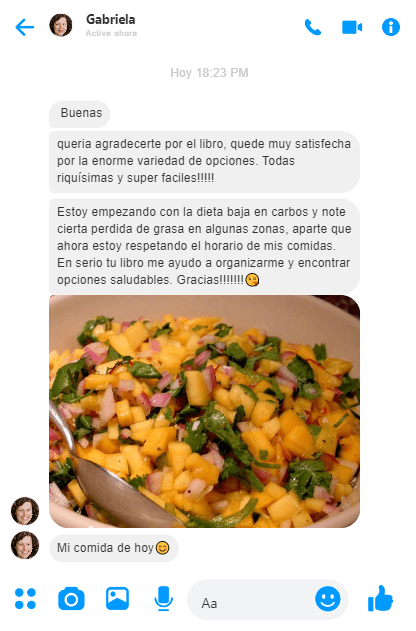Screen dimensions: 416x631
Task: Click the avatar next to the food photo
Action: pos(25,511)
